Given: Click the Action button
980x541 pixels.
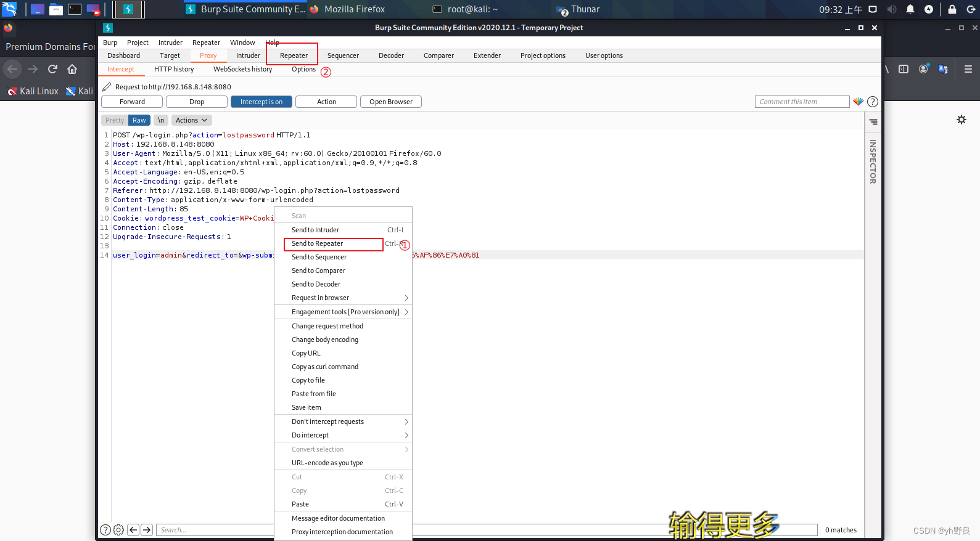Looking at the screenshot, I should click(x=326, y=102).
